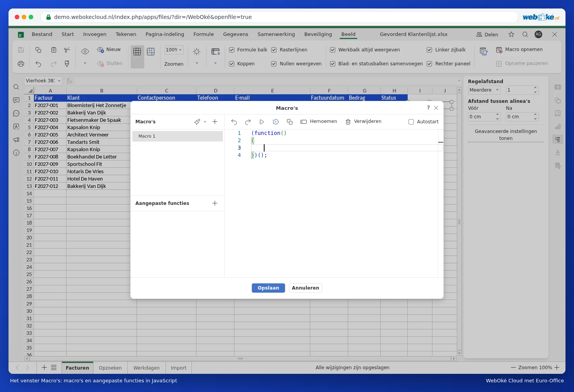Mark document as favorite with star icon
This screenshot has height=392, width=574.
[511, 34]
